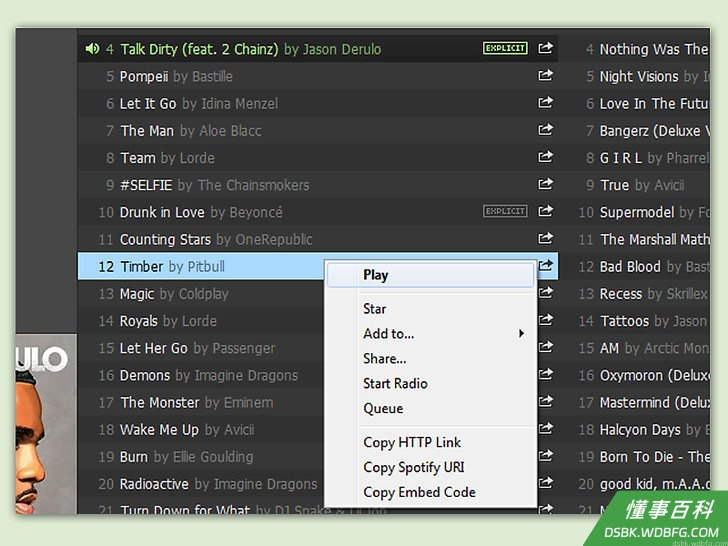
Task: Click the now-playing speaker icon beside Talk Dirty
Action: 92,48
